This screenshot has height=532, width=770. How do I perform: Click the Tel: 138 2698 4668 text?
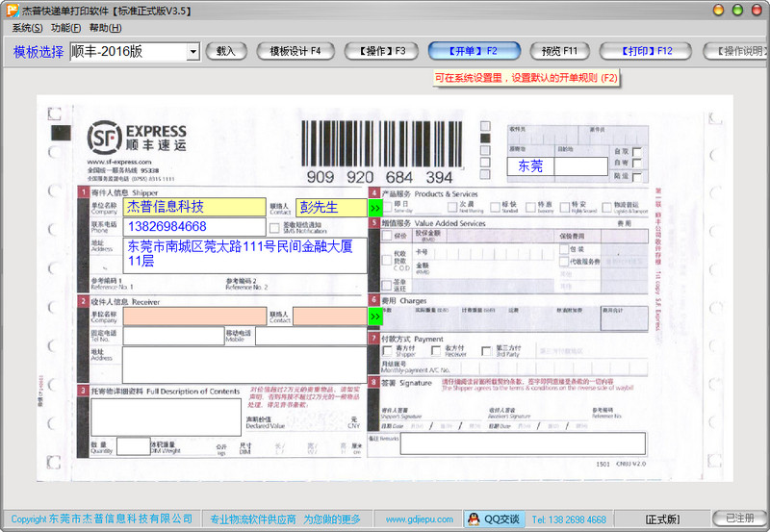(x=569, y=519)
